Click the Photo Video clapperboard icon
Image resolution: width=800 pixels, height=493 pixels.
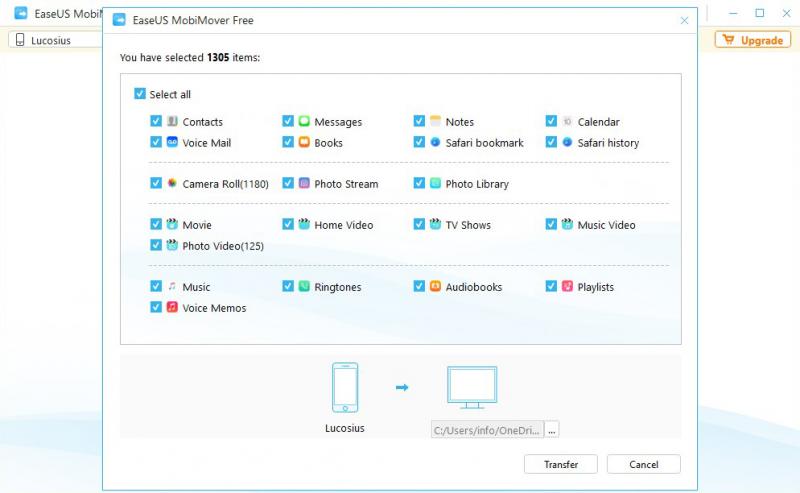(172, 245)
